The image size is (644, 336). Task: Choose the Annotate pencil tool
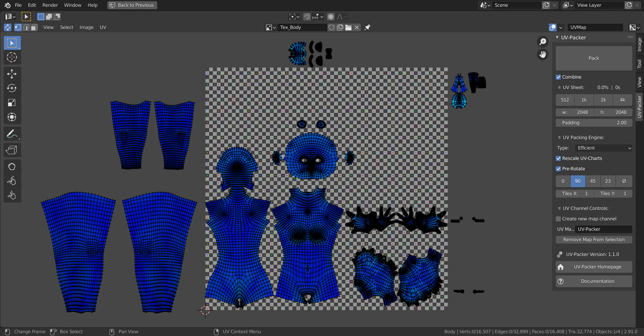12,134
